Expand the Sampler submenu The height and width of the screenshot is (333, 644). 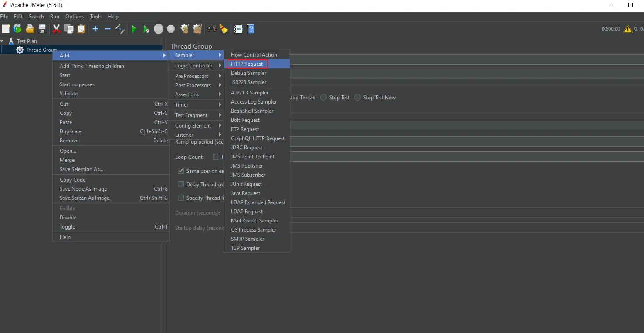[x=196, y=55]
